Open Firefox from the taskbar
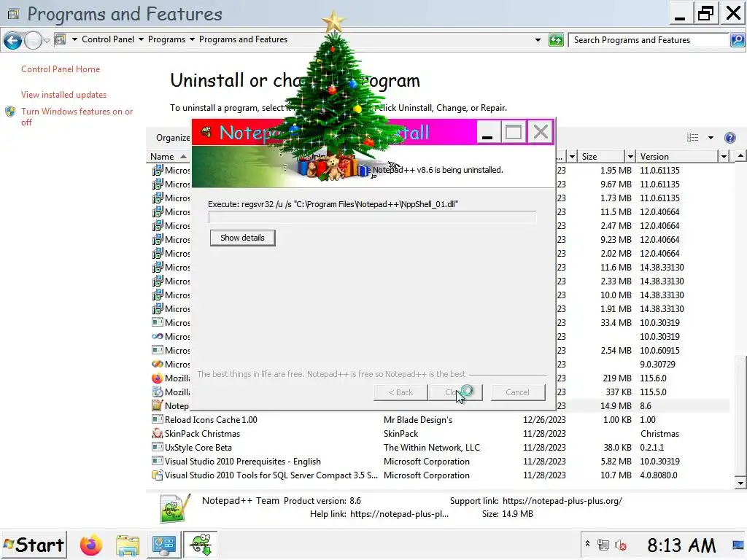 click(91, 545)
